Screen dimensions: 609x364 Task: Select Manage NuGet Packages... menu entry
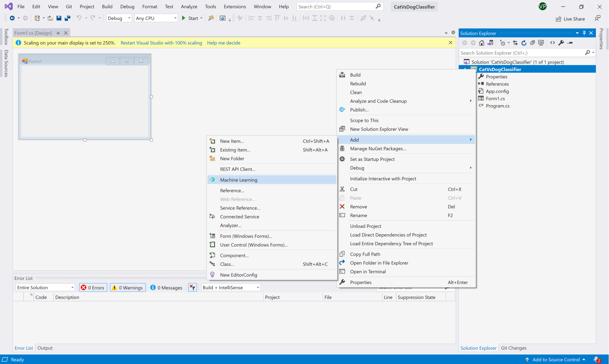tap(406, 149)
